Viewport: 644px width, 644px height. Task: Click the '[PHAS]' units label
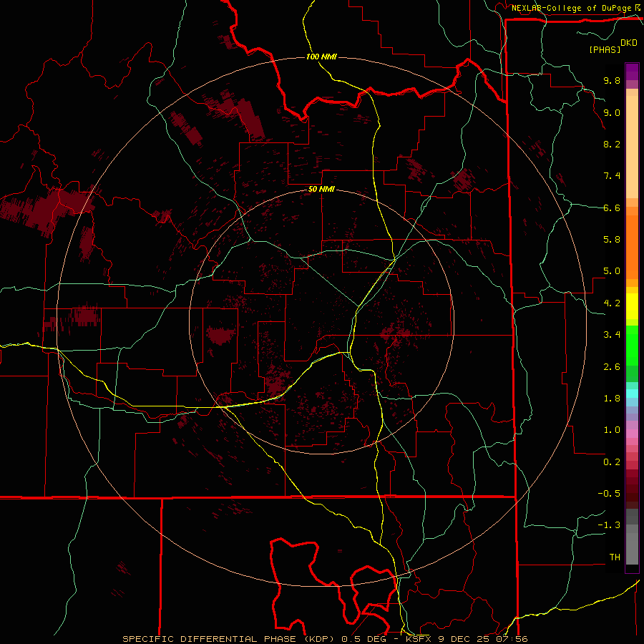(x=605, y=50)
